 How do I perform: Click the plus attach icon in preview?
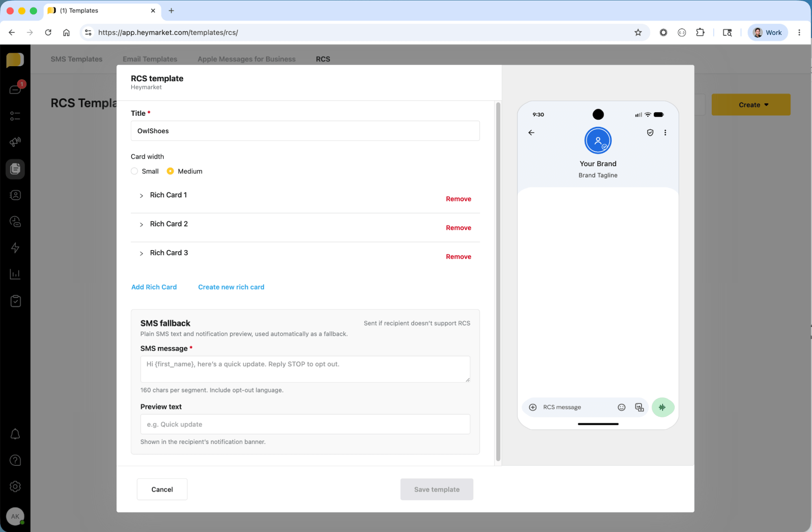[533, 407]
